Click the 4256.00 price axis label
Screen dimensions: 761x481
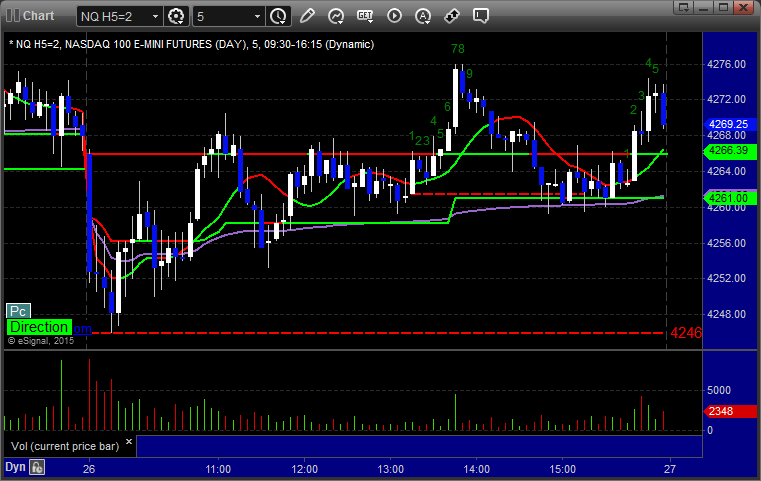coord(727,243)
